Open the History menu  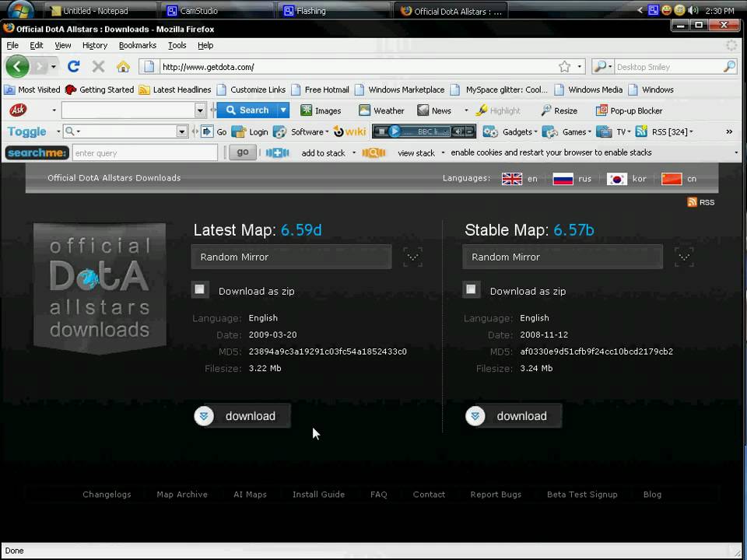pyautogui.click(x=95, y=45)
